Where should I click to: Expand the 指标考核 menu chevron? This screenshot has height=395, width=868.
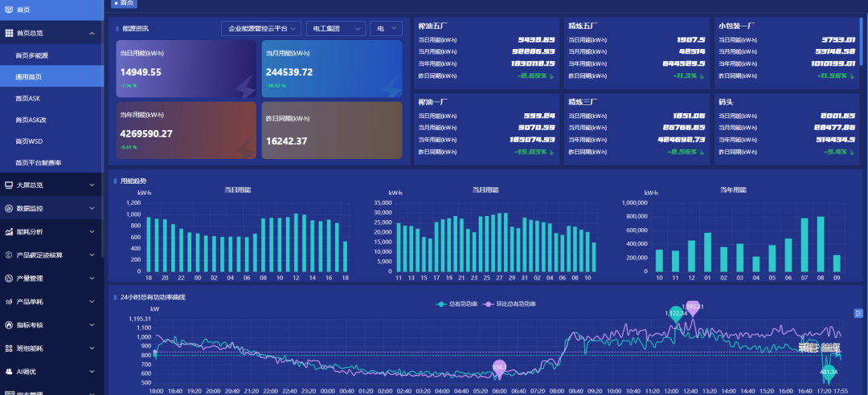(x=92, y=325)
